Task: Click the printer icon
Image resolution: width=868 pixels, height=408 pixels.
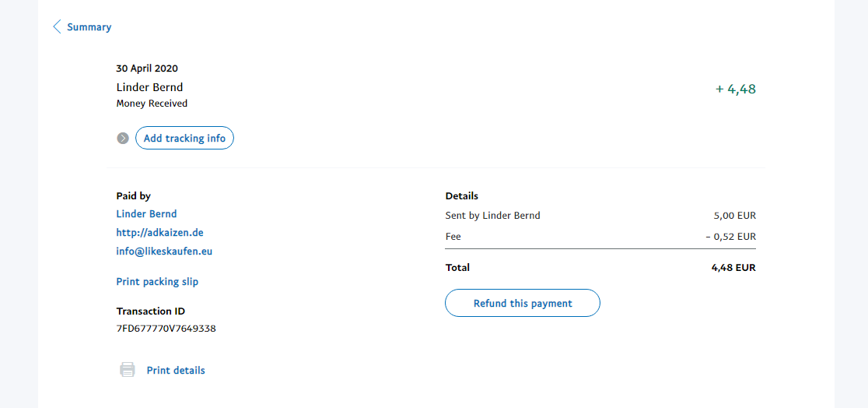Action: click(x=127, y=370)
